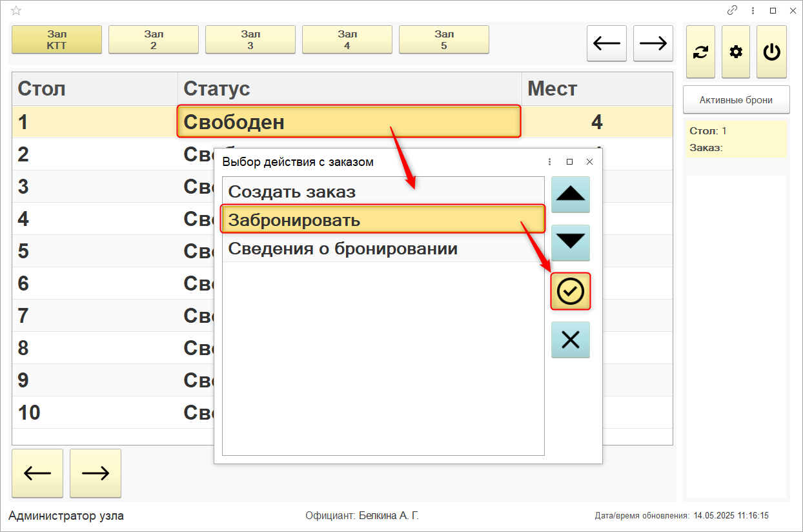803x532 pixels.
Task: Maximize the main application window
Action: pos(773,10)
